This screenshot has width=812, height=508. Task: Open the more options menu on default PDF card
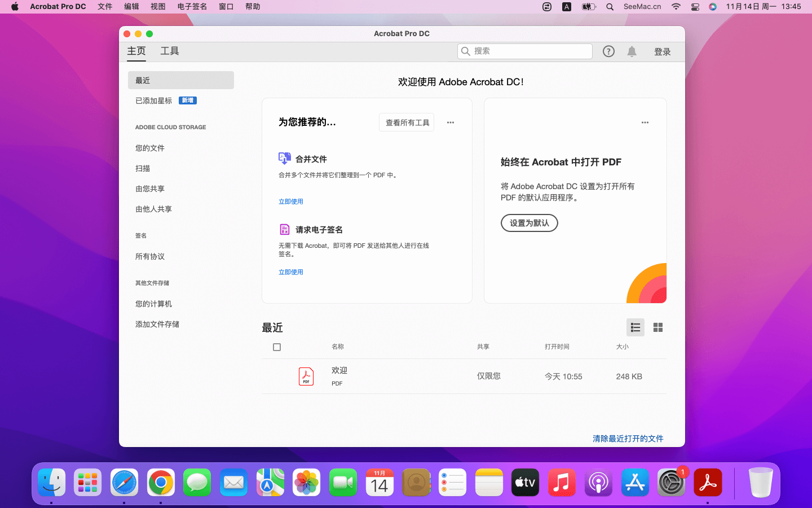click(x=645, y=122)
